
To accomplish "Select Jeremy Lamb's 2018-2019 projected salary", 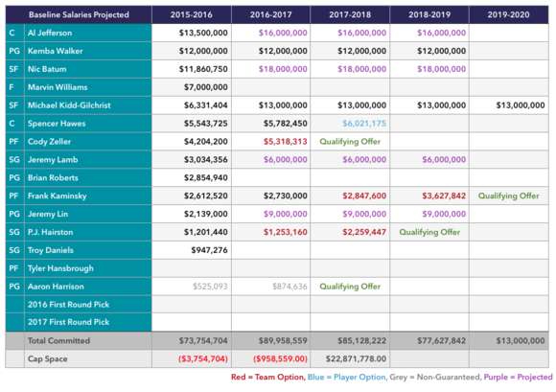I will (x=444, y=159).
